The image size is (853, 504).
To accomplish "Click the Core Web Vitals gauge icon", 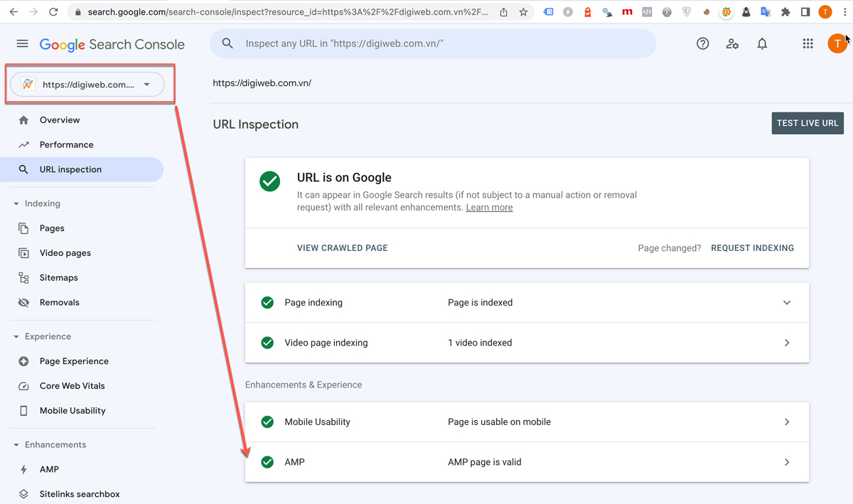I will click(x=23, y=386).
